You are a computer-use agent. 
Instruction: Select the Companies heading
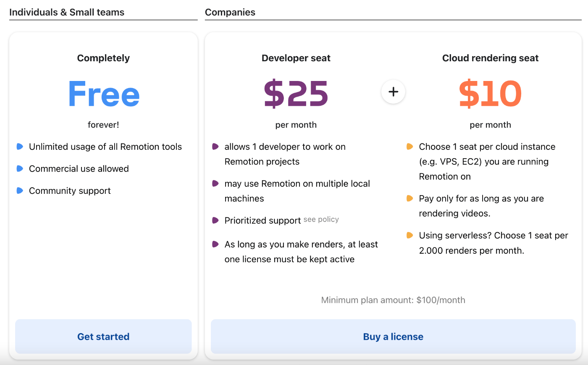click(230, 12)
